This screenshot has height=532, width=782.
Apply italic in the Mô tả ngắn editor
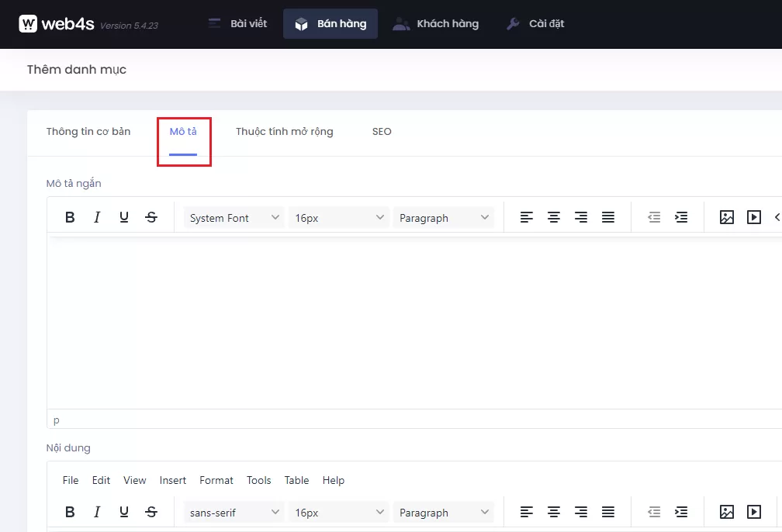click(97, 218)
